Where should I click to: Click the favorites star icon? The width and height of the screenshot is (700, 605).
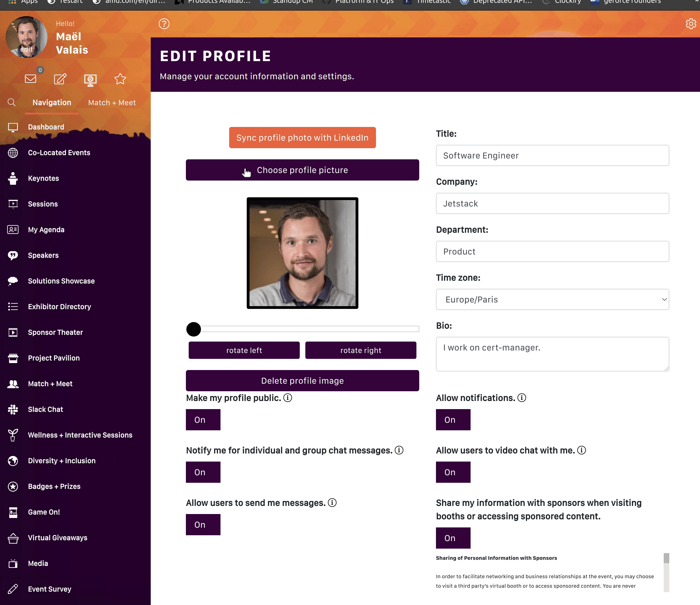pos(120,79)
